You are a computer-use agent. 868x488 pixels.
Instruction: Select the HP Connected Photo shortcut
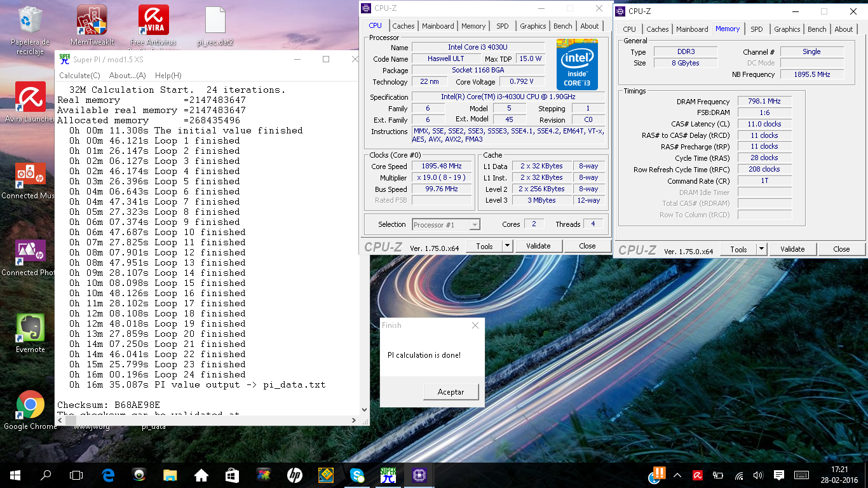(x=30, y=257)
